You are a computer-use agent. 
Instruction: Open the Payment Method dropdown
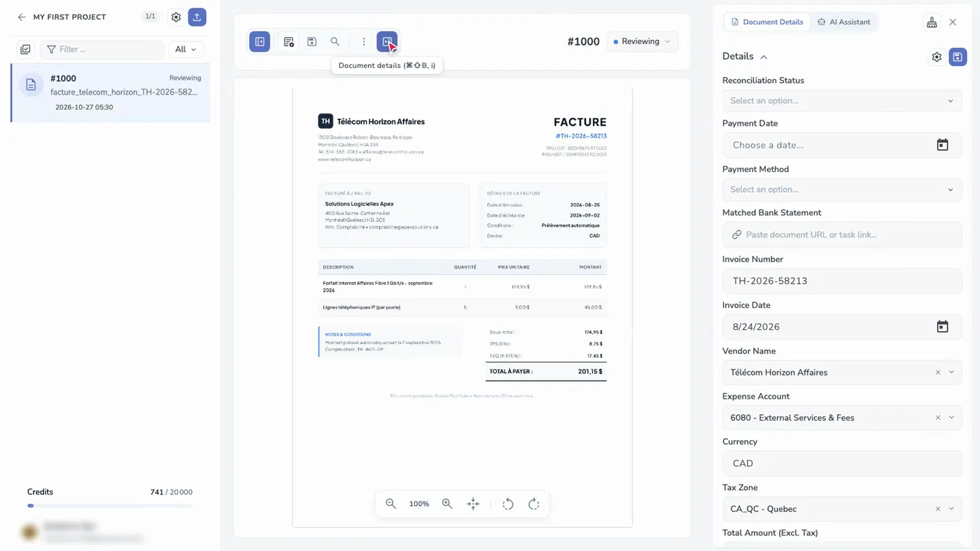click(842, 190)
